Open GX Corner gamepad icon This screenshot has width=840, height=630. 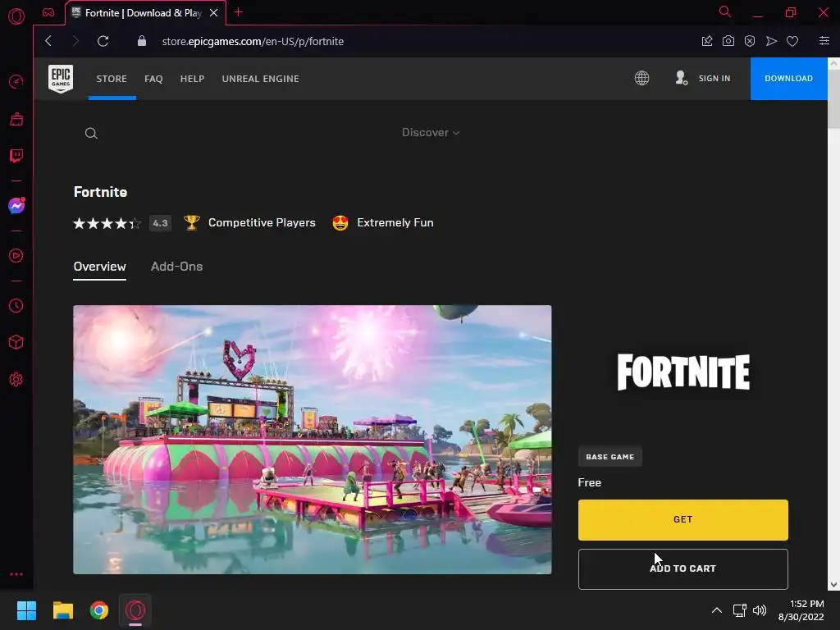(x=48, y=12)
